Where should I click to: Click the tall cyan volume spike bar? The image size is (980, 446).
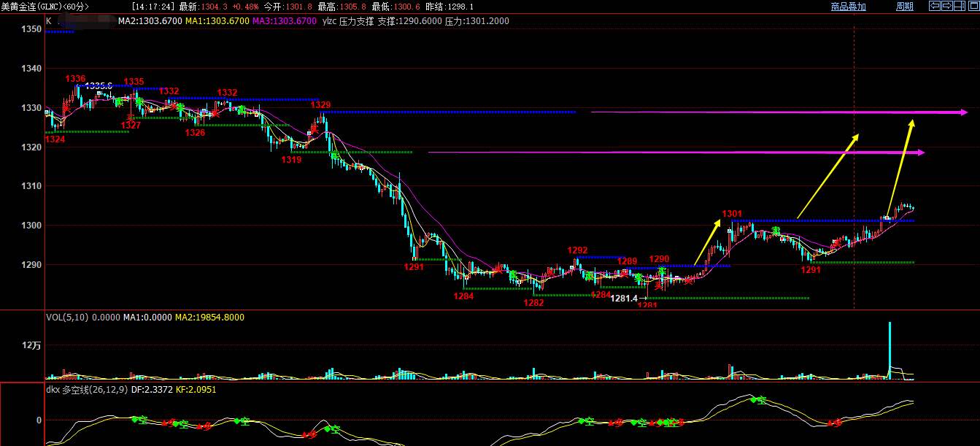[x=890, y=350]
